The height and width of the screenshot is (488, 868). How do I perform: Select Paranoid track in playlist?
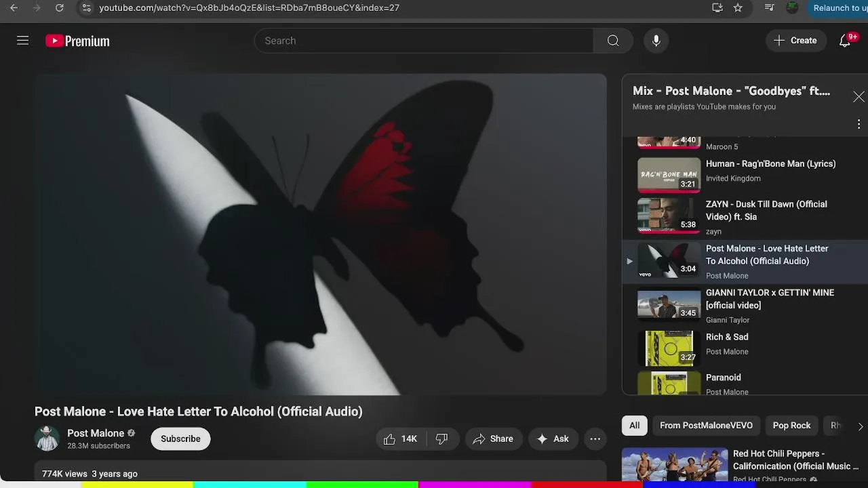745,383
